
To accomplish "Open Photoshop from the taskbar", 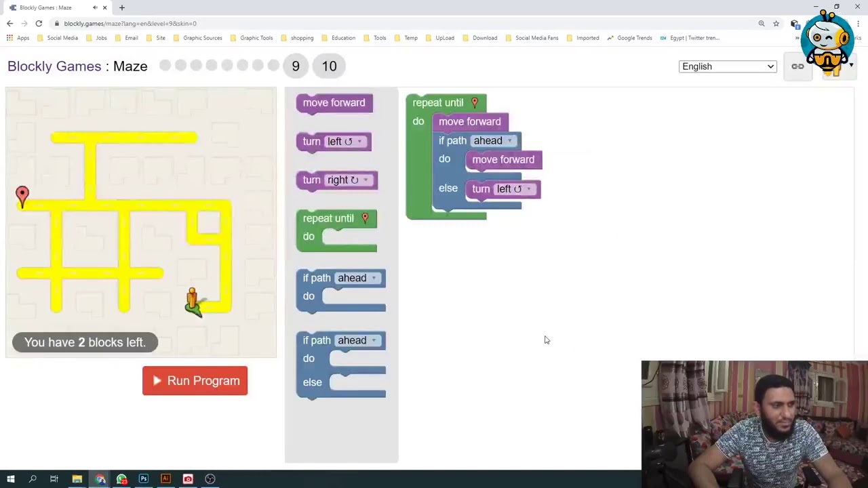I will (x=144, y=479).
